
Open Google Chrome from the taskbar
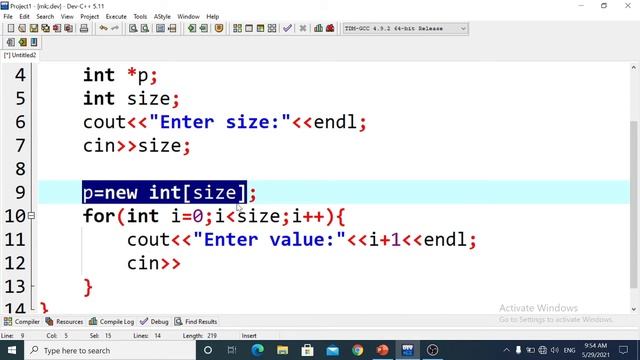(x=358, y=350)
